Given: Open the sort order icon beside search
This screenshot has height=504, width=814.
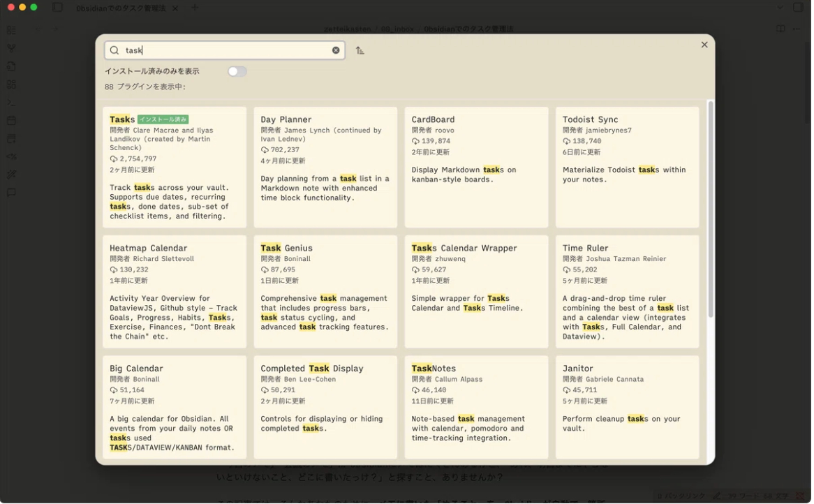Looking at the screenshot, I should (360, 50).
